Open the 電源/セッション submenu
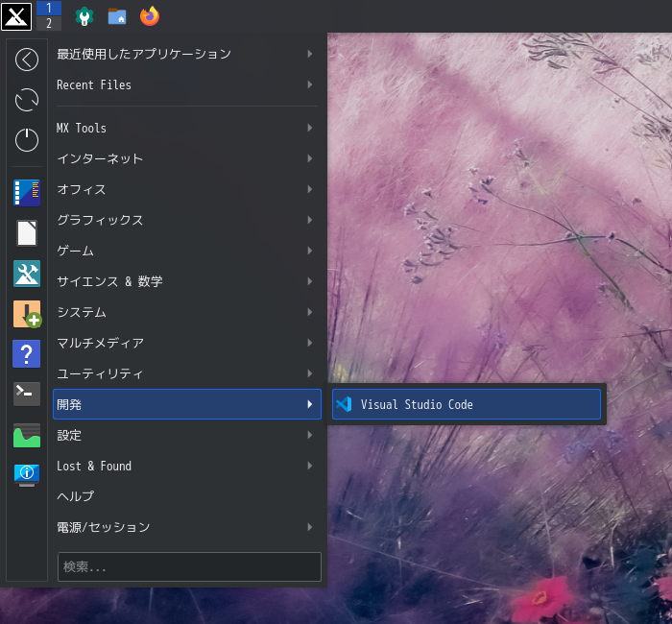The width and height of the screenshot is (672, 624). [x=187, y=527]
